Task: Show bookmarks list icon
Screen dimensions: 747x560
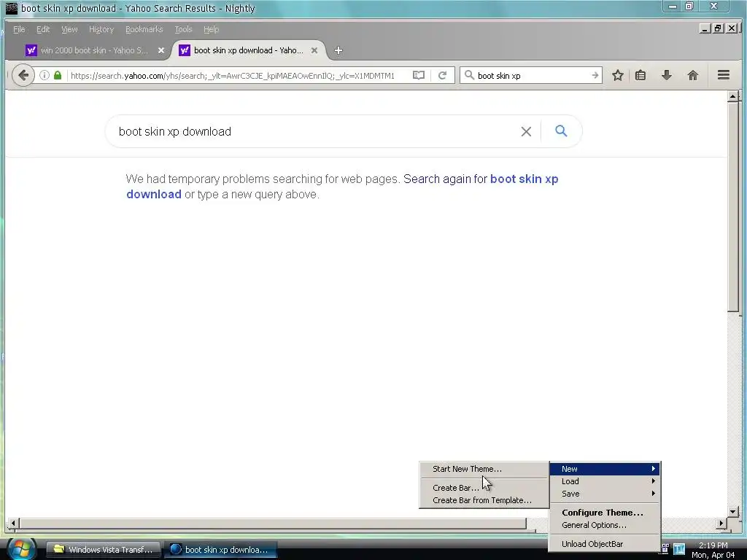Action: pos(640,75)
